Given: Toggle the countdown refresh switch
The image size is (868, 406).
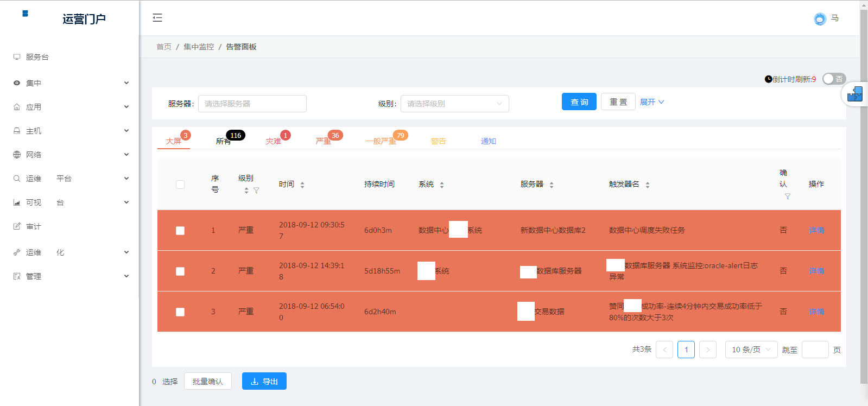Looking at the screenshot, I should point(834,79).
